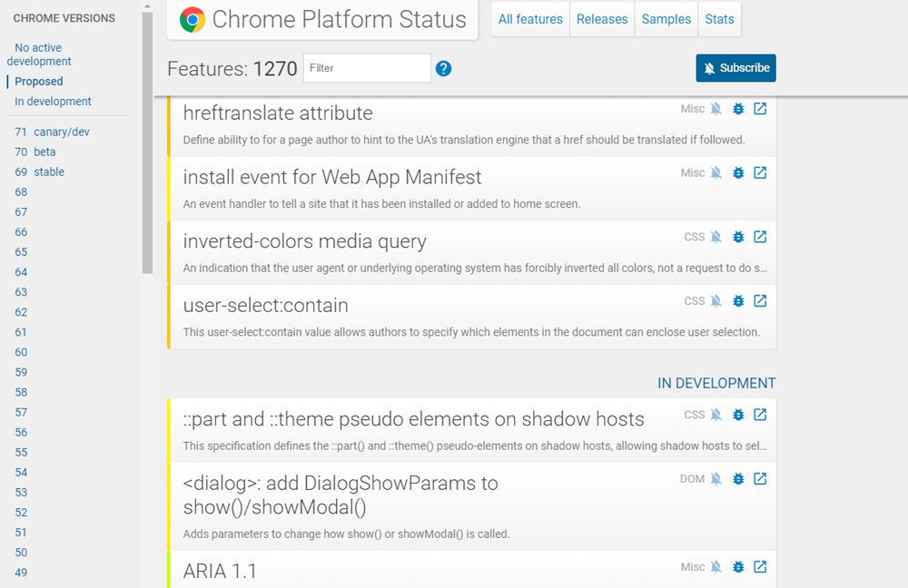Screen dimensions: 908x588
Task: Jump to version 70 beta
Action: tap(35, 152)
